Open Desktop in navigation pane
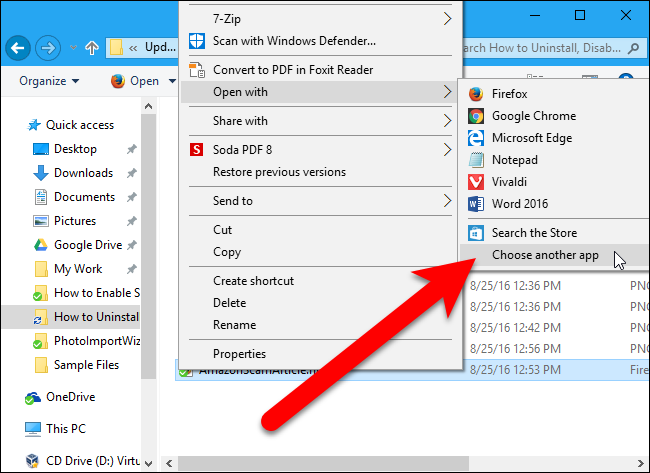650x473 pixels. (65, 149)
